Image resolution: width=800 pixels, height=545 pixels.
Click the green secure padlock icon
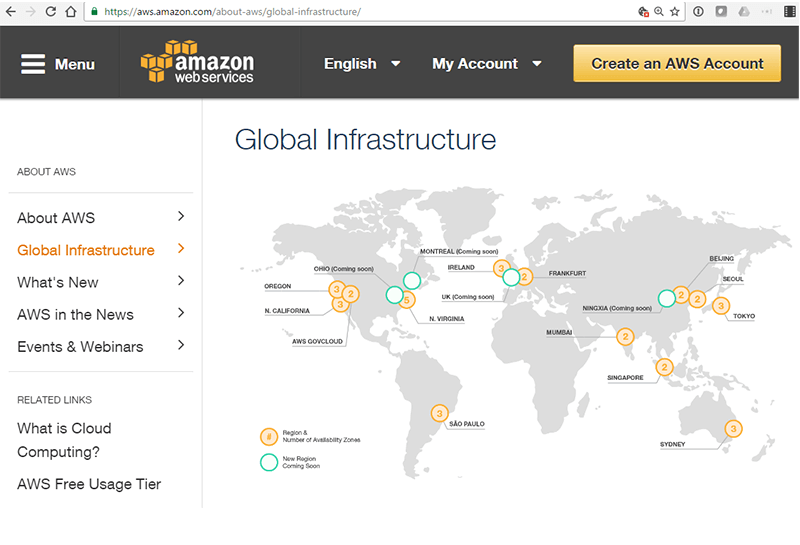tap(94, 11)
